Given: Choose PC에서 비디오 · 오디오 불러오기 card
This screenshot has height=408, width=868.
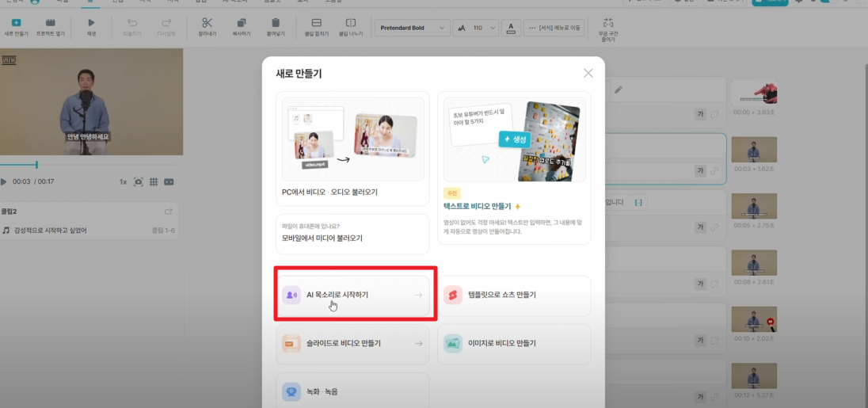Looking at the screenshot, I should click(352, 148).
